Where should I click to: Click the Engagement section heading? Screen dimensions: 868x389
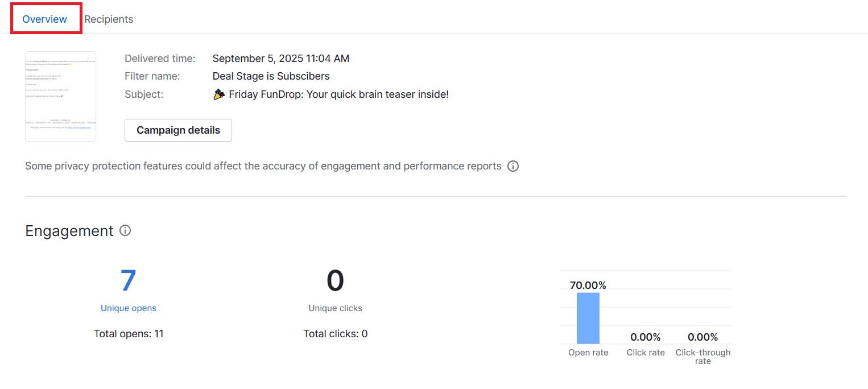pyautogui.click(x=69, y=231)
